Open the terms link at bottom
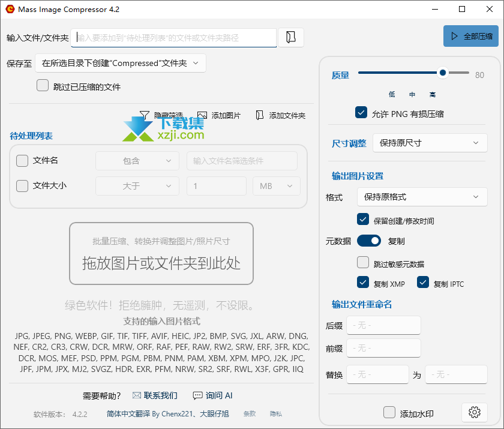Screen dimensions: 504x429 pyautogui.click(x=250, y=414)
